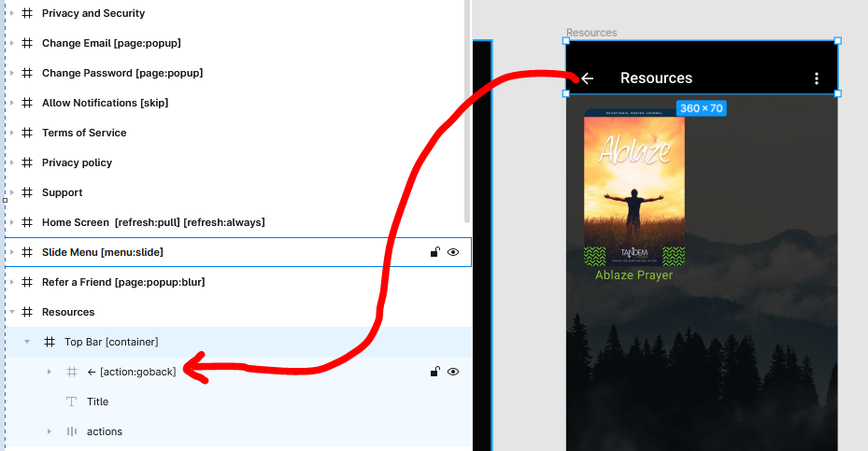
Task: Click the frame icon beside Support layer
Action: click(27, 192)
